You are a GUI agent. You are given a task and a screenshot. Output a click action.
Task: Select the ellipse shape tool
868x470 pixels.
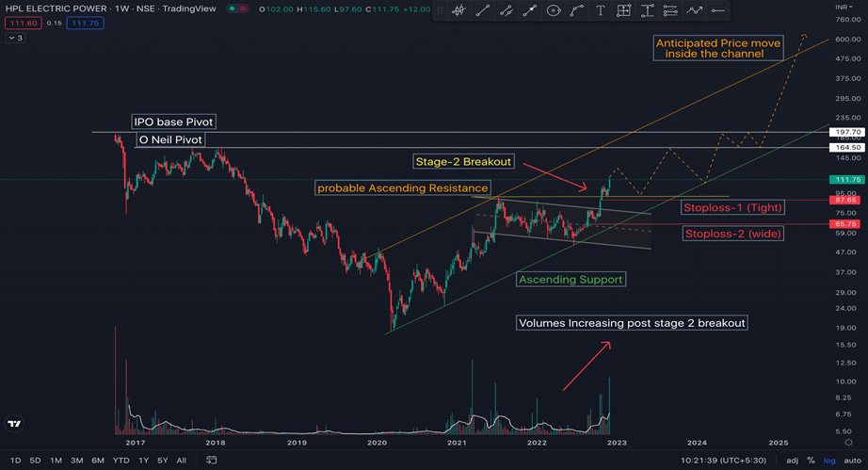(x=553, y=10)
